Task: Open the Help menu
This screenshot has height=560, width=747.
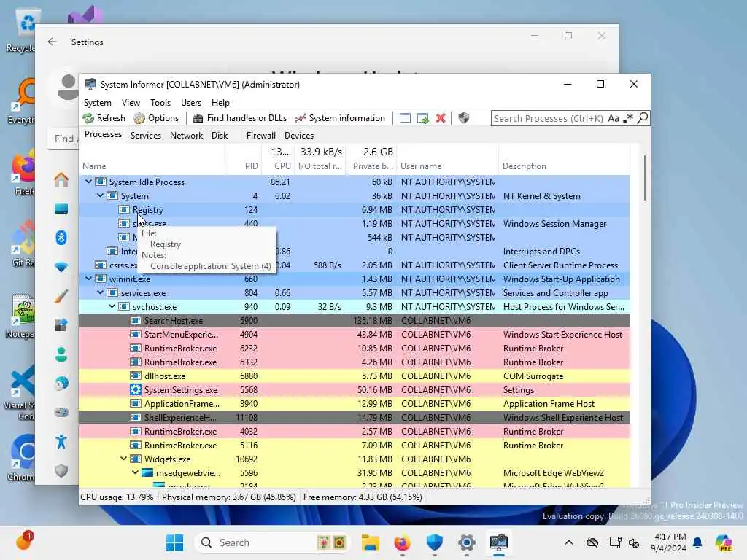Action: click(220, 102)
